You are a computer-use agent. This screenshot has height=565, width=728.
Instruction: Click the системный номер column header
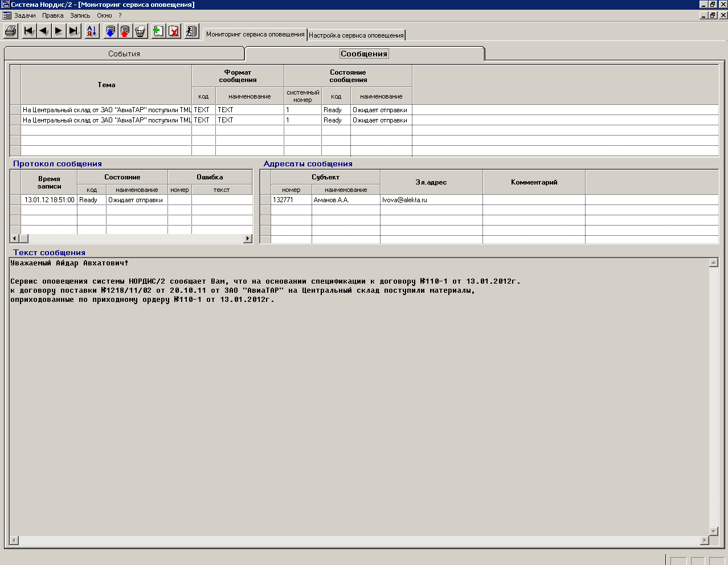303,96
